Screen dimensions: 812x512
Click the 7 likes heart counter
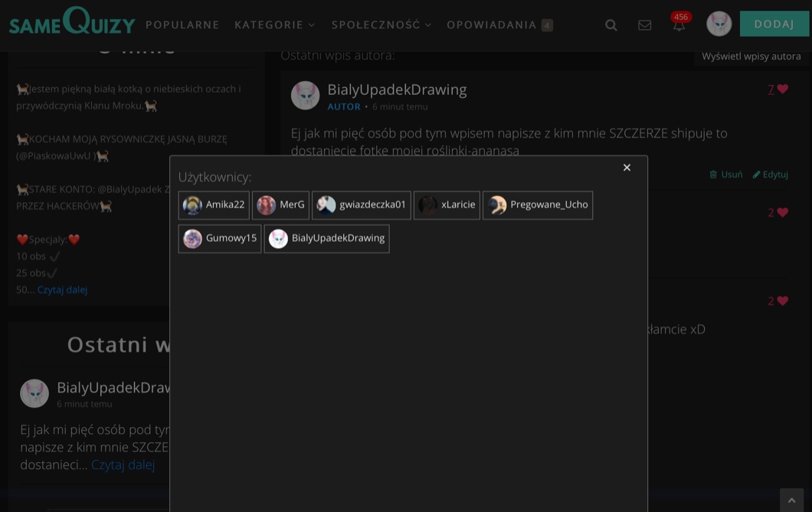click(x=778, y=90)
